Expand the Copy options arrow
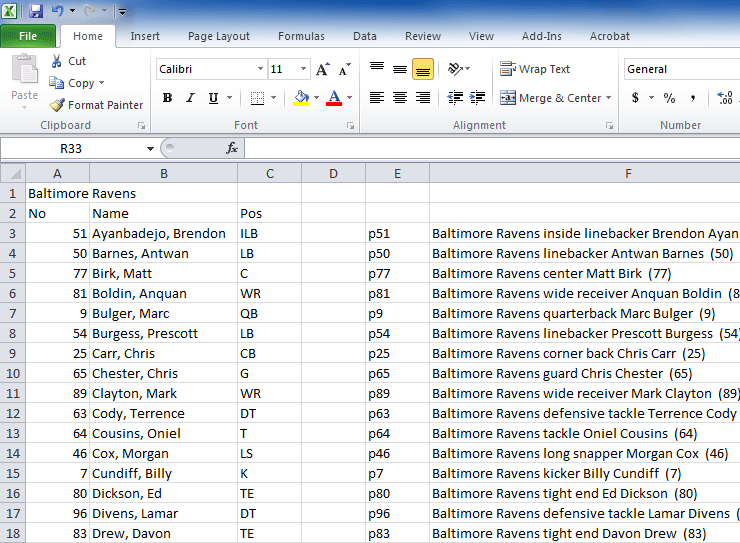This screenshot has width=740, height=543. (x=101, y=83)
